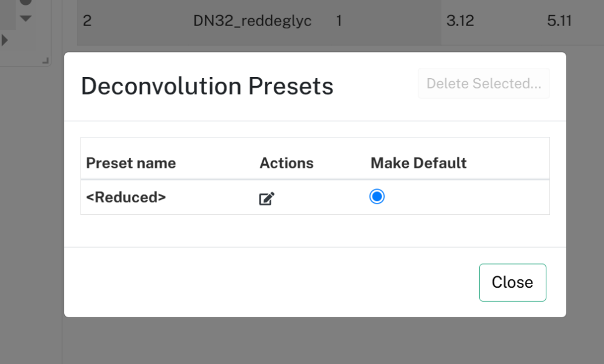Viewport: 604px width, 364px height.
Task: Click the Make Default column header
Action: (419, 163)
